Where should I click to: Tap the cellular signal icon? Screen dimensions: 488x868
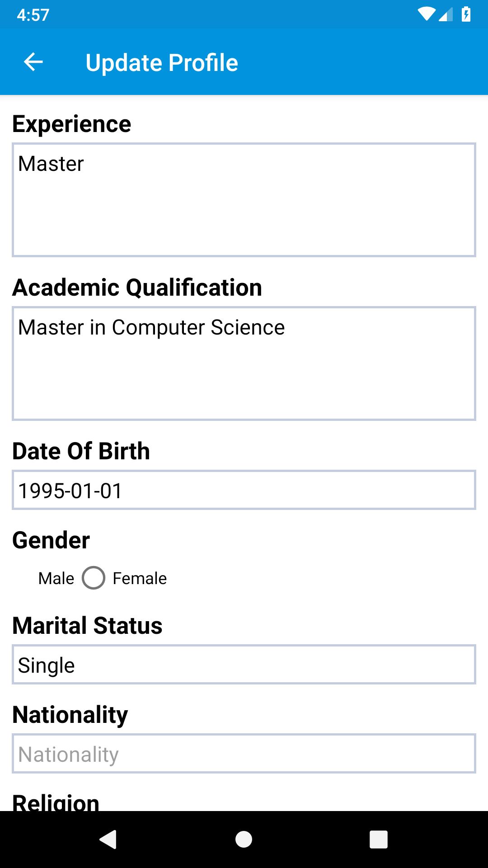pyautogui.click(x=446, y=14)
